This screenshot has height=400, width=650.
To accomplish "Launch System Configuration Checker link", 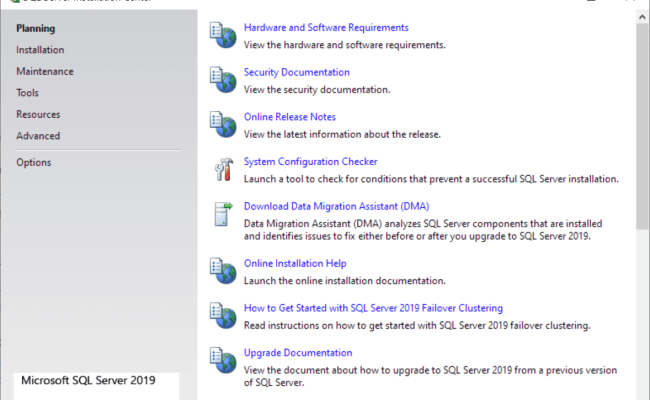I will [x=310, y=162].
